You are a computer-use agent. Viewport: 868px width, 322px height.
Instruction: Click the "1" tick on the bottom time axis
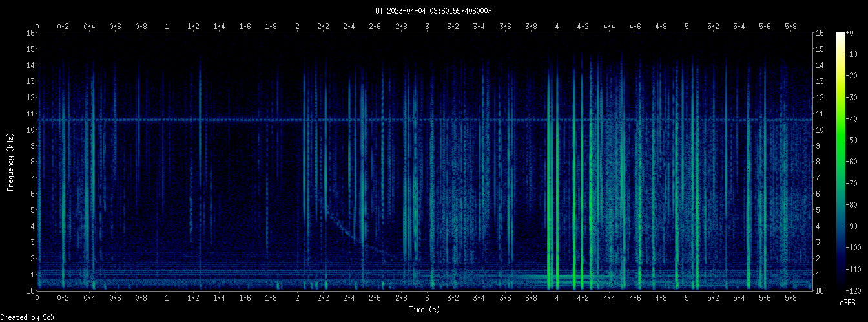click(167, 299)
